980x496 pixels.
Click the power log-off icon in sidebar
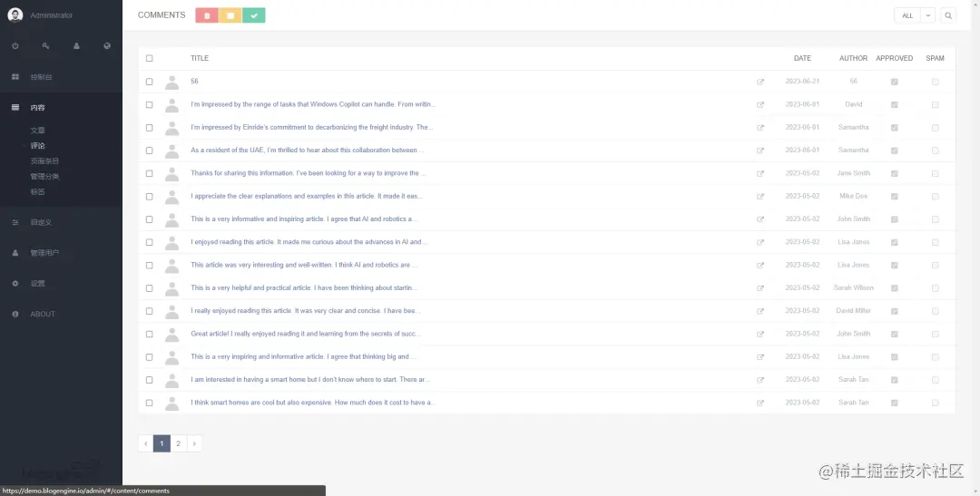15,45
